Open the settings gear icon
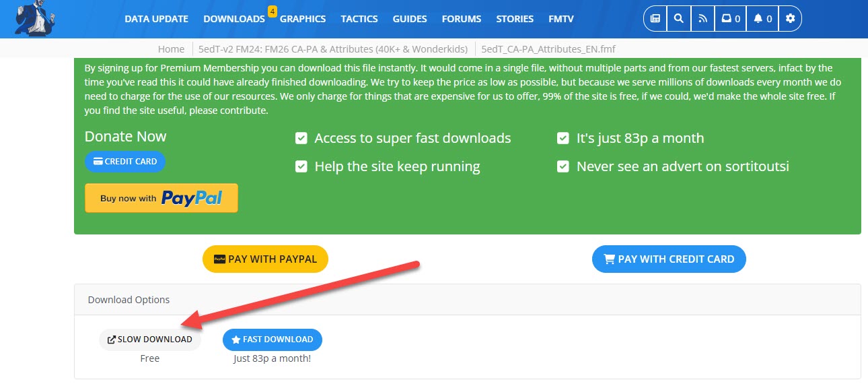 click(x=791, y=19)
